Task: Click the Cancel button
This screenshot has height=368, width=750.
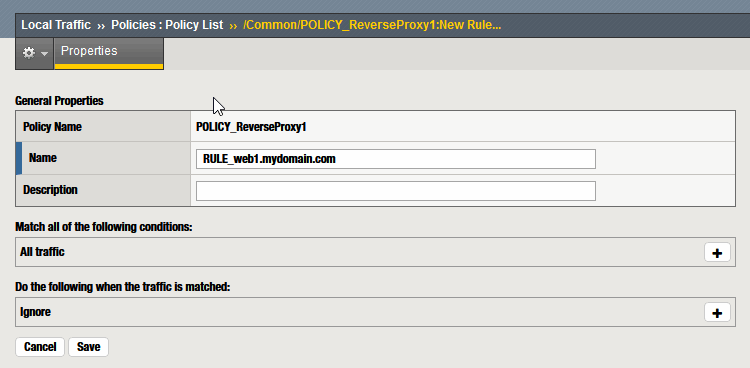Action: click(x=40, y=347)
